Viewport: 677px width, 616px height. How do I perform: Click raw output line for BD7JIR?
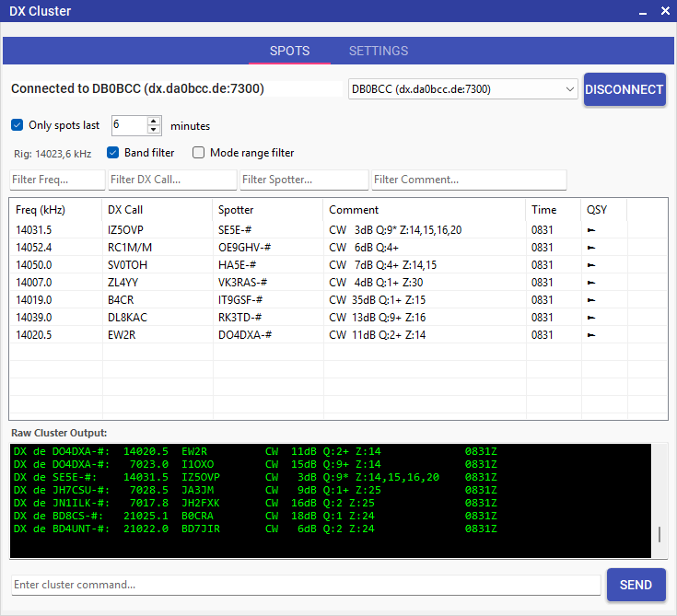tap(255, 529)
